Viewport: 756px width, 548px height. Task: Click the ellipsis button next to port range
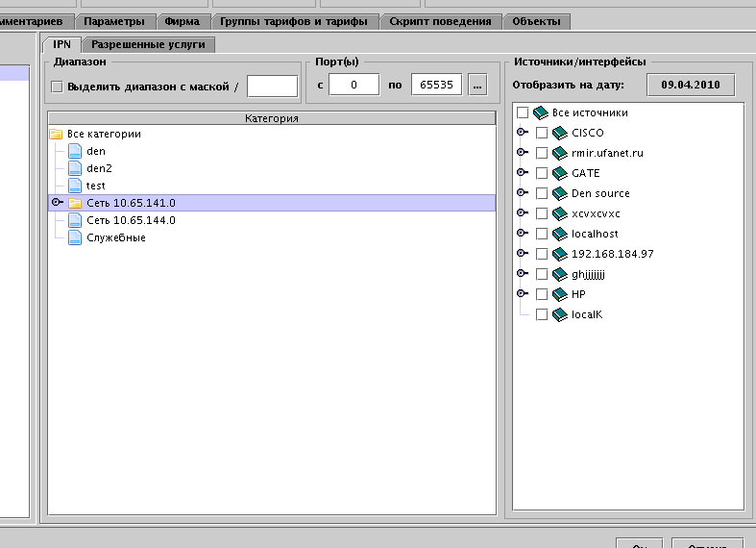[x=477, y=86]
